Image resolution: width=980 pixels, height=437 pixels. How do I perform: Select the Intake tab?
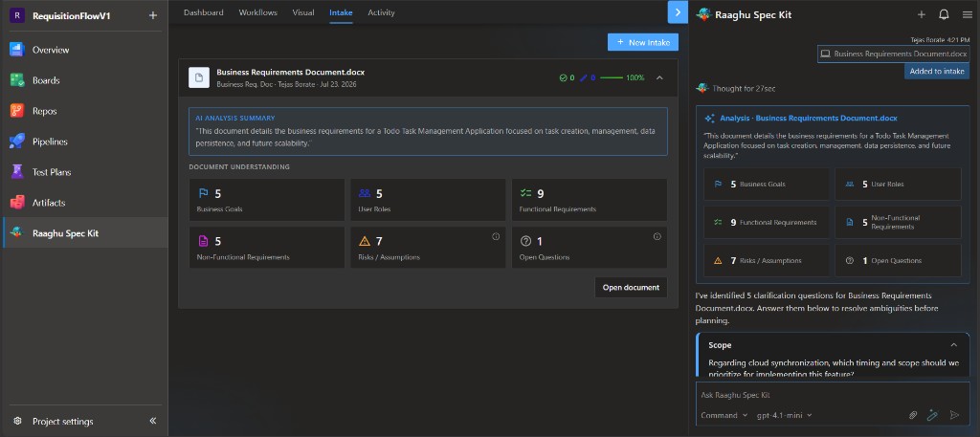[x=341, y=12]
